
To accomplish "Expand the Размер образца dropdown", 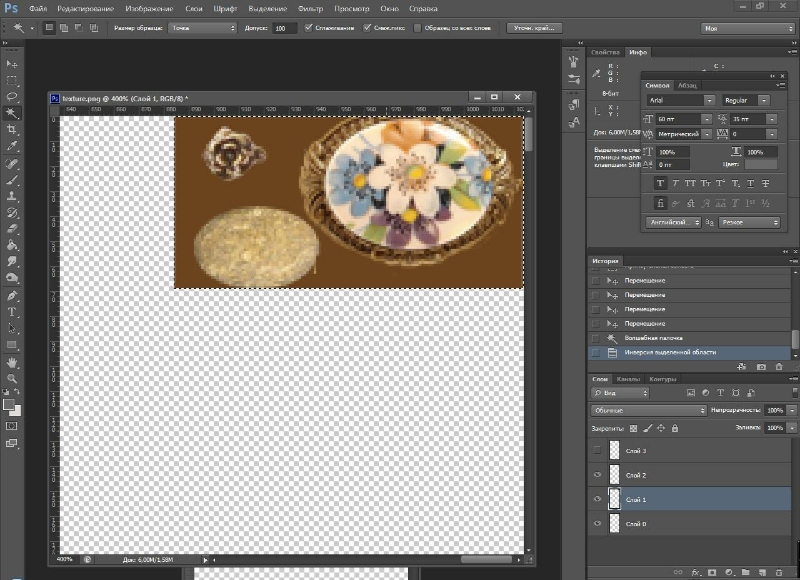I will [x=201, y=28].
